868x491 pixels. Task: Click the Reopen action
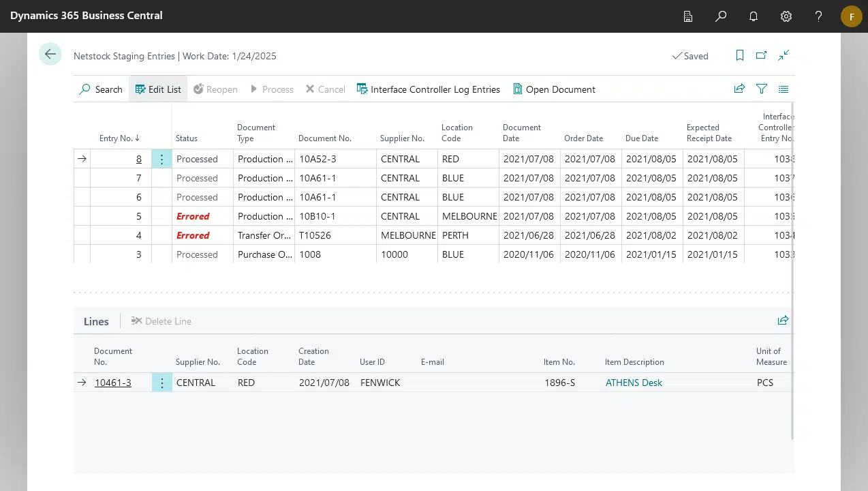(215, 89)
